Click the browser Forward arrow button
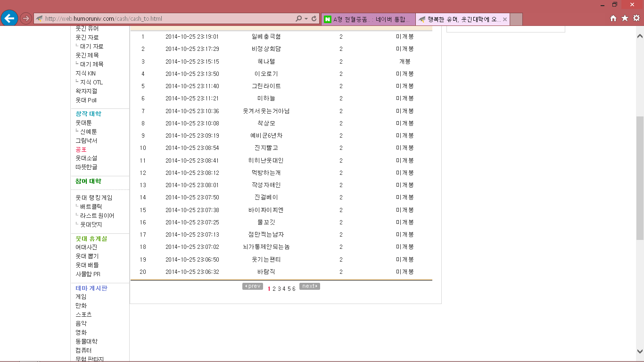 pyautogui.click(x=26, y=18)
